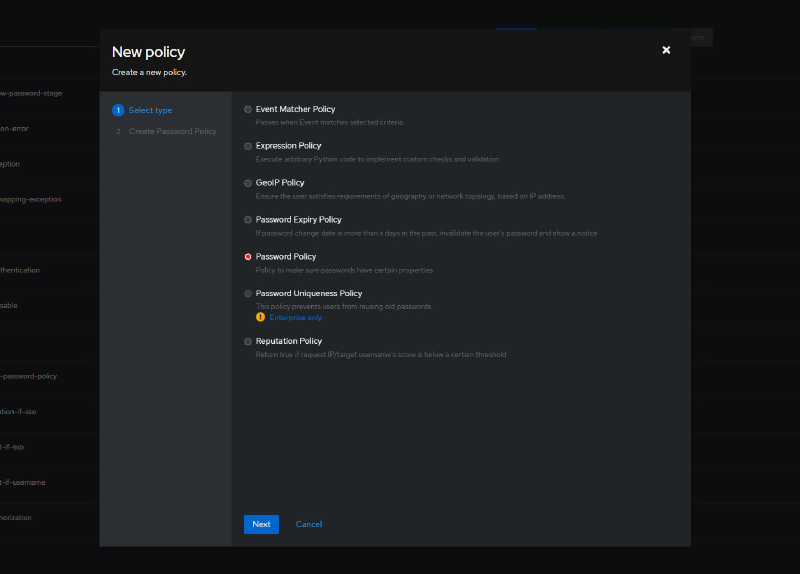Click 'Policy to make sure passwords' description
Viewport: 800px width, 574px height.
[344, 270]
